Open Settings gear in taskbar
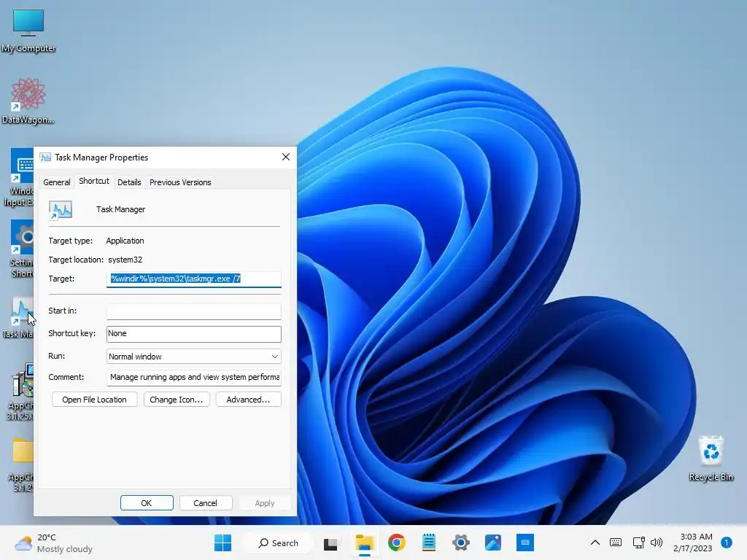The image size is (747, 560). click(461, 542)
